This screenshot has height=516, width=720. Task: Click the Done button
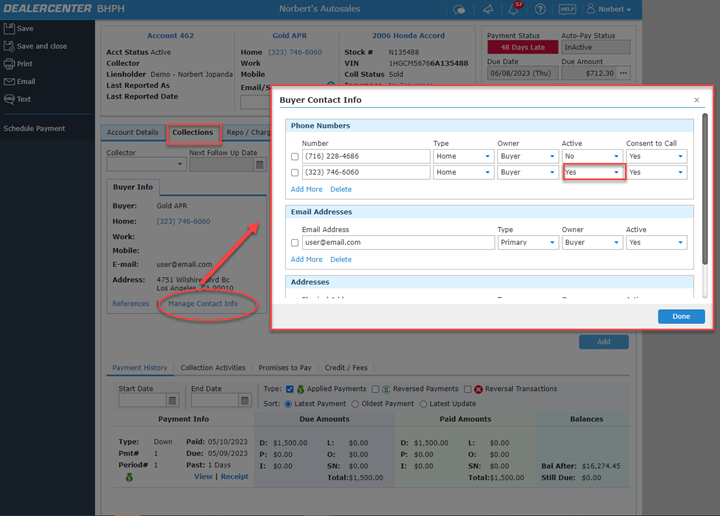[x=681, y=316]
